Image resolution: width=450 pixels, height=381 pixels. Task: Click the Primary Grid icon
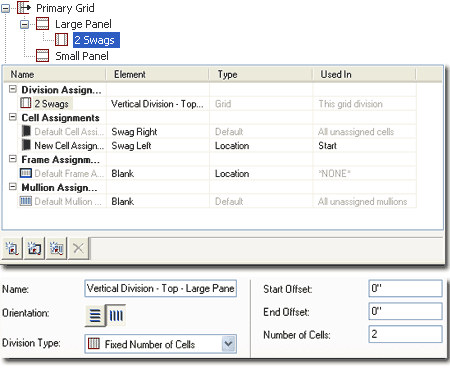tap(24, 8)
